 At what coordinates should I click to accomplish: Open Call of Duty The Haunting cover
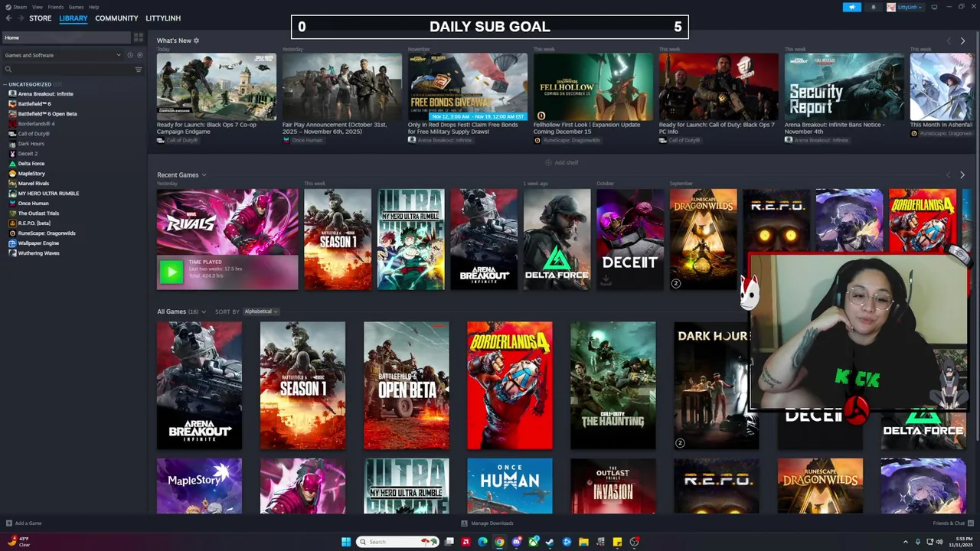pos(612,386)
